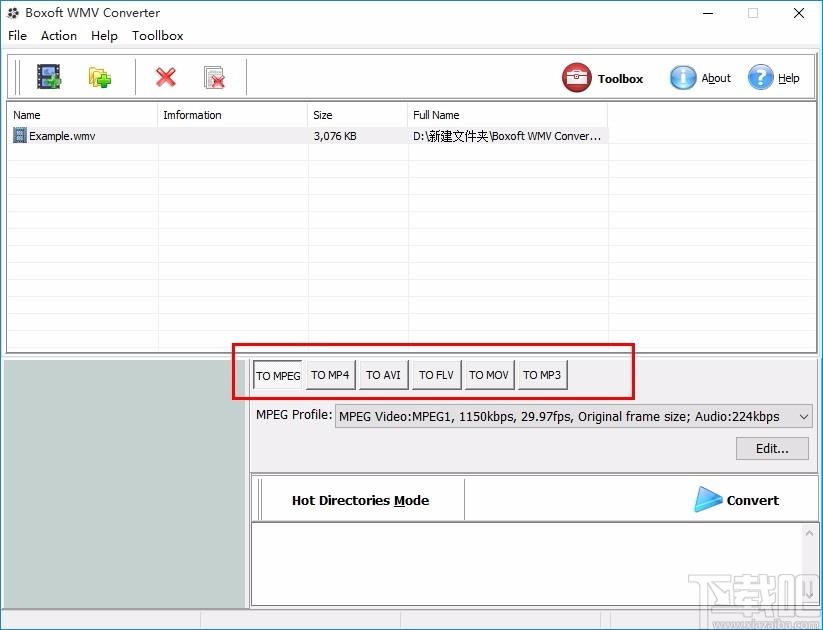
Task: Click the Convert play arrow icon
Action: pos(708,499)
